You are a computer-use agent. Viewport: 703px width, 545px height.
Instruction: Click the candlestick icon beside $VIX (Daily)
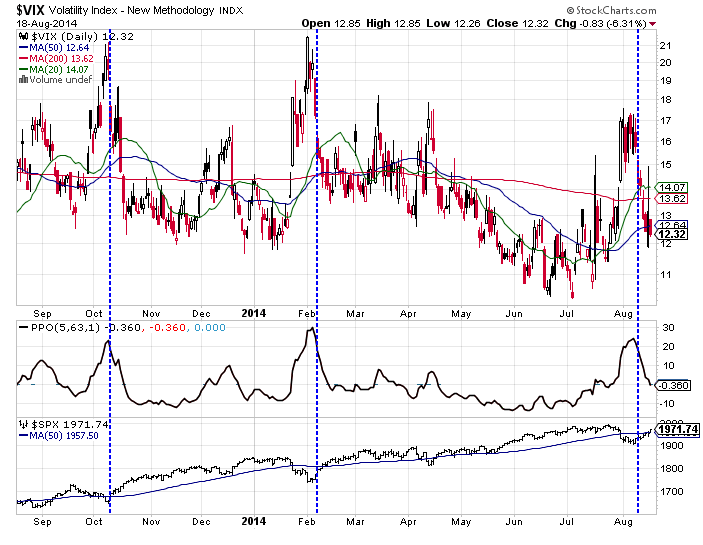click(x=22, y=35)
